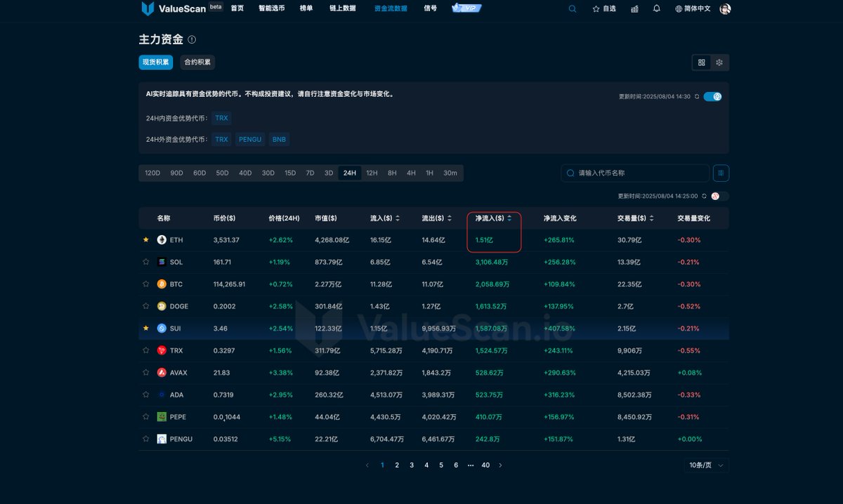The width and height of the screenshot is (843, 504).
Task: Click the PENGU advantage token tag
Action: point(250,139)
